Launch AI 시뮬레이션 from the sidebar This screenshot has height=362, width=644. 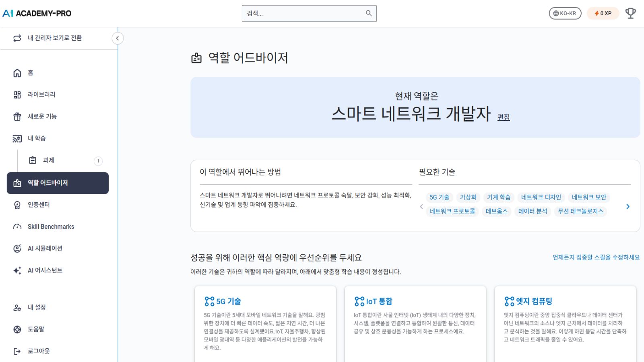pos(45,248)
